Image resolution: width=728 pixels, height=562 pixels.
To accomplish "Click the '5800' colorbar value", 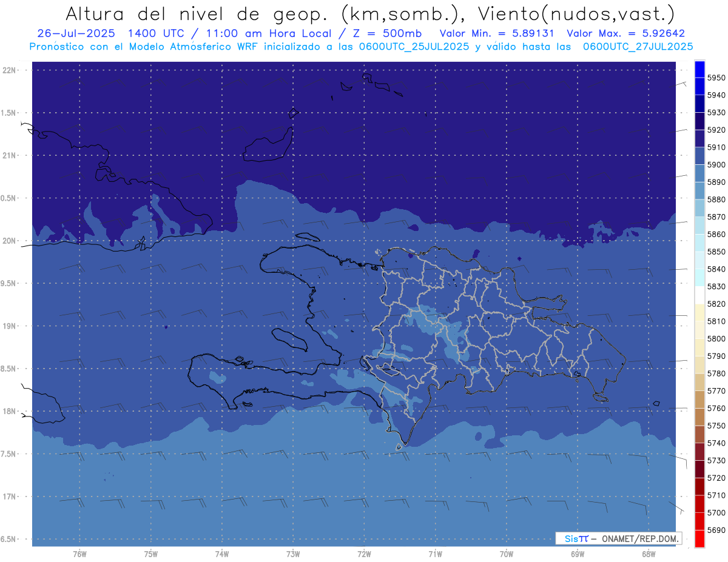I will pyautogui.click(x=716, y=339).
